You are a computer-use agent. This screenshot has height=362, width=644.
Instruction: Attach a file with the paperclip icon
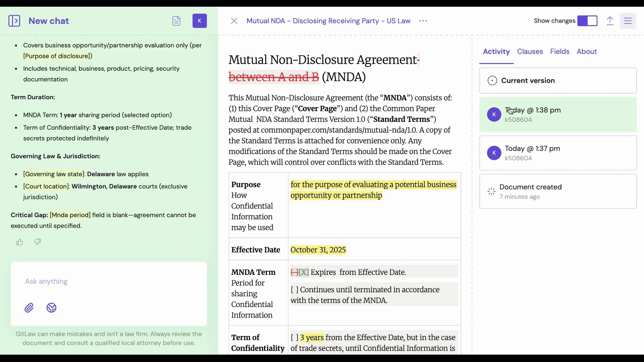(29, 308)
